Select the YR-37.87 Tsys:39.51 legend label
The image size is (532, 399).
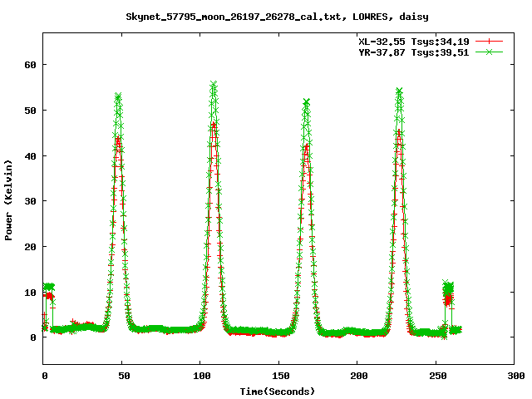[406, 52]
